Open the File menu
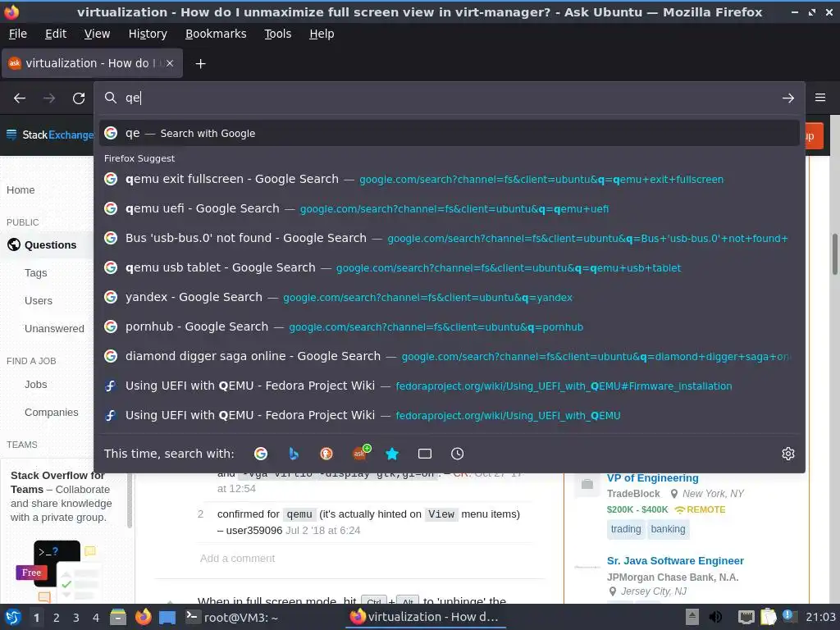 coord(18,34)
